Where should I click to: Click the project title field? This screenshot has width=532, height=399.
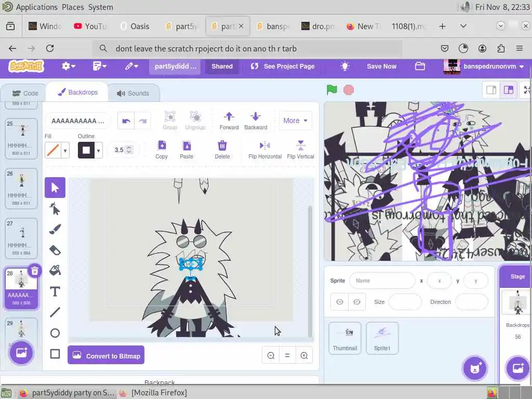pyautogui.click(x=175, y=66)
